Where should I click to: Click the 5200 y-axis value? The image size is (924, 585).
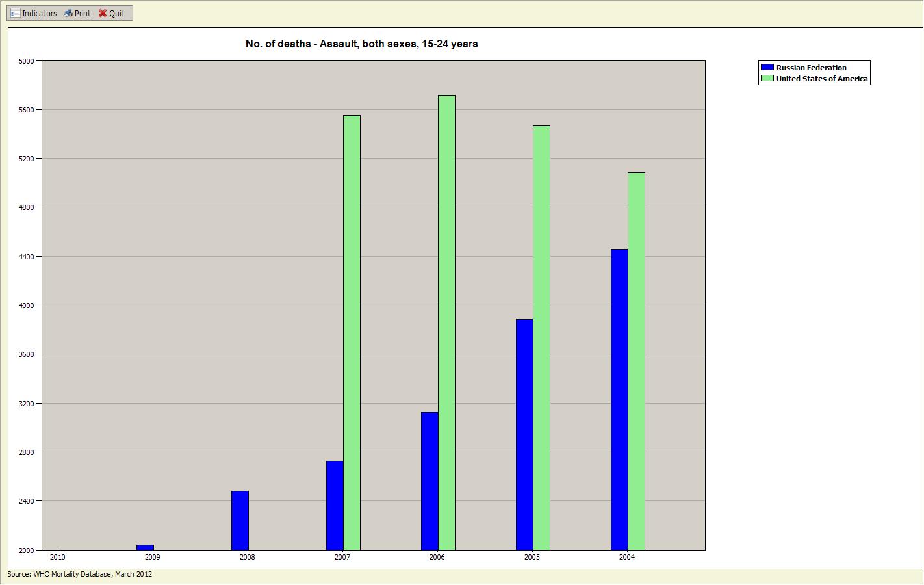[x=26, y=159]
